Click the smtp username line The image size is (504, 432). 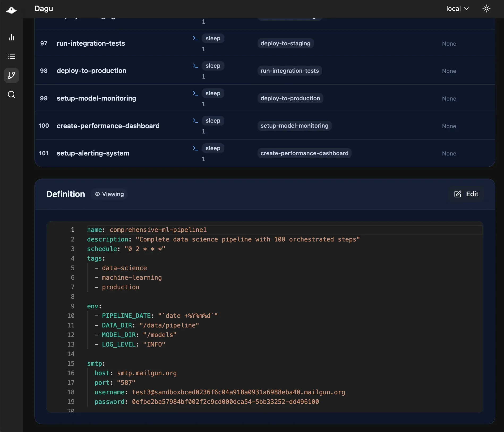220,392
